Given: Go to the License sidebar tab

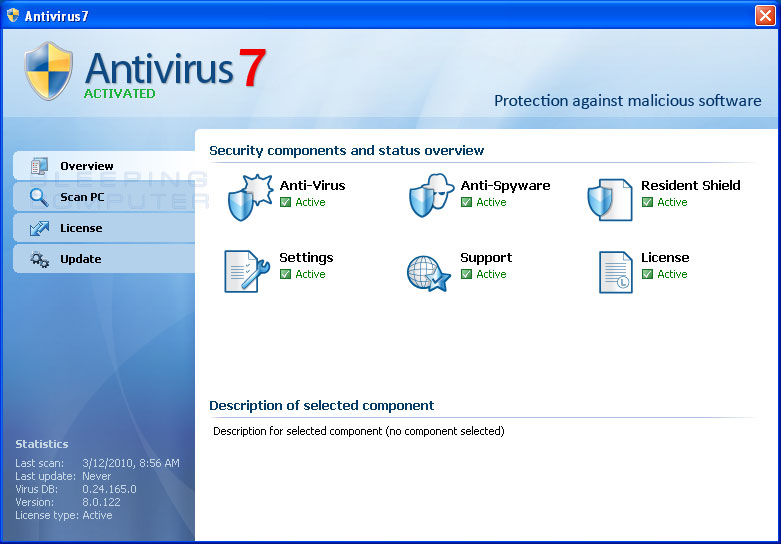Looking at the screenshot, I should point(104,228).
